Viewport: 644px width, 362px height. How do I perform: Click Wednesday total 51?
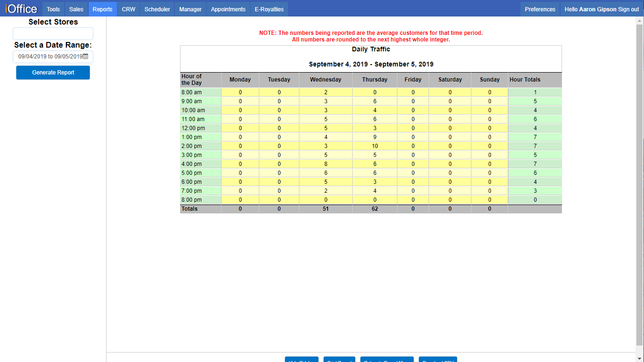pos(326,209)
